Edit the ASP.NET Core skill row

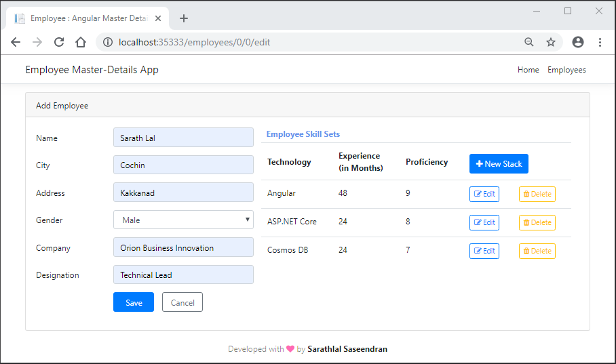(484, 222)
